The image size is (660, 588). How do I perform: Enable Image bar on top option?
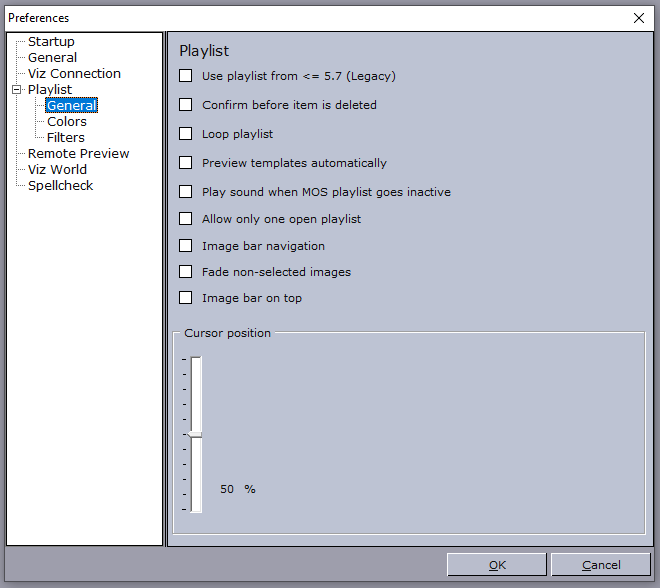pos(186,298)
